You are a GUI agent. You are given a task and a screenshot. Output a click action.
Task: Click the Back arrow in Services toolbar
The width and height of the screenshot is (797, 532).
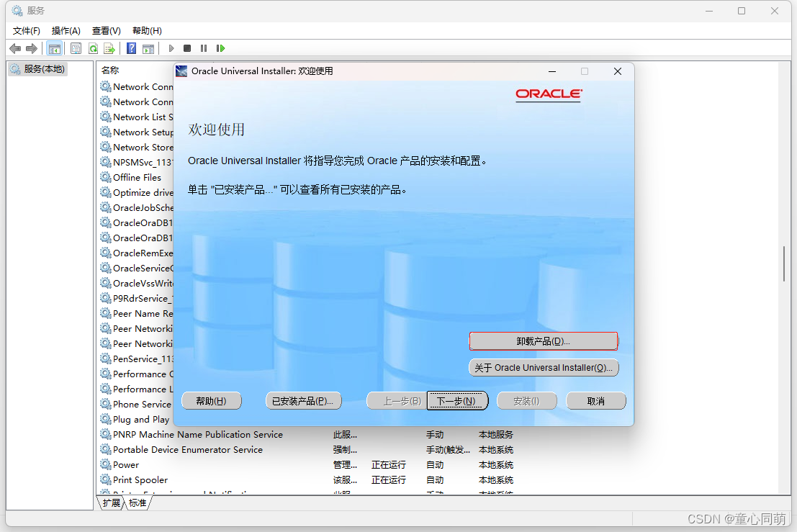[x=15, y=48]
